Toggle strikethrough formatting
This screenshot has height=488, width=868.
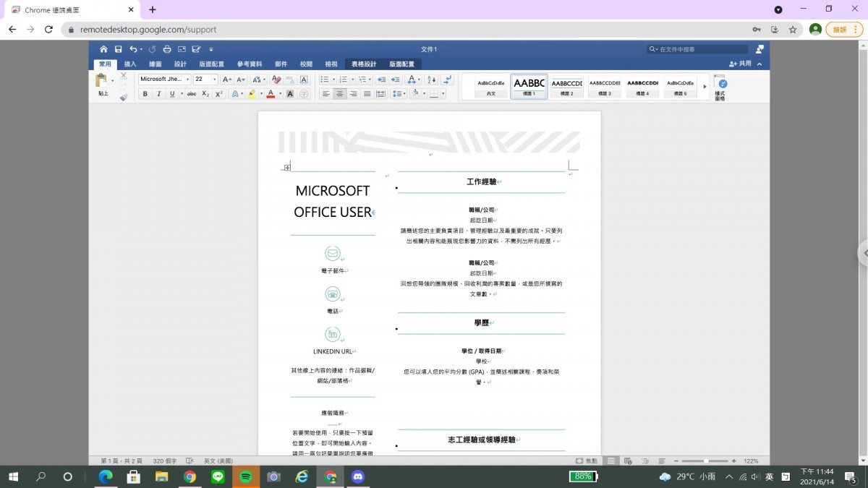[192, 94]
